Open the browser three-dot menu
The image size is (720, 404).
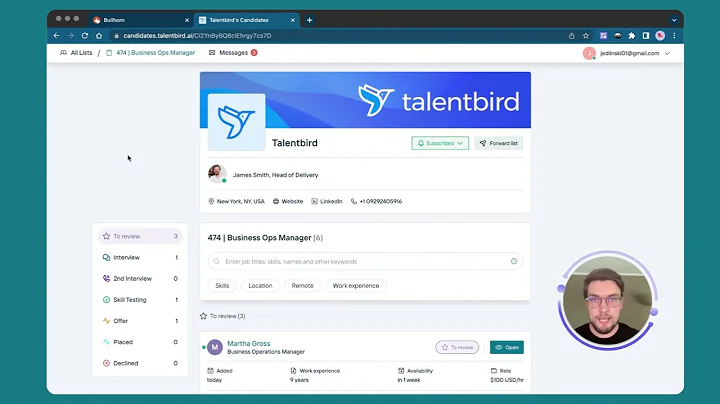pyautogui.click(x=674, y=35)
